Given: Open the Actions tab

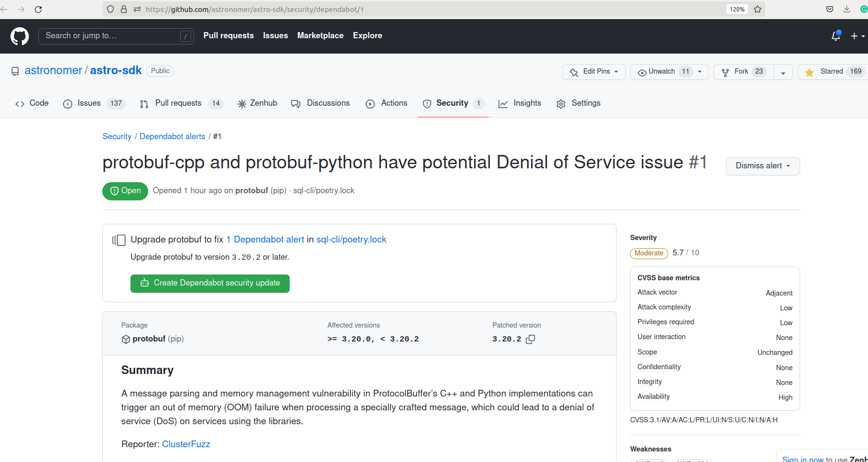Looking at the screenshot, I should [387, 103].
